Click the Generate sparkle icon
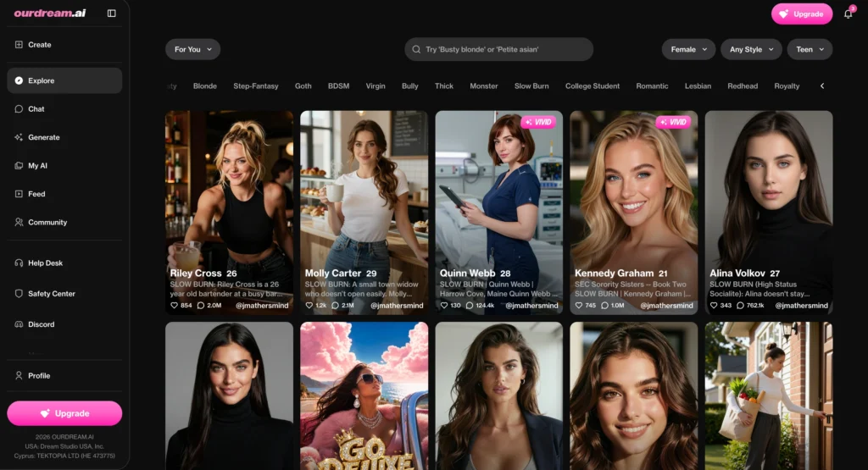Screen dimensions: 868x470 coord(19,137)
